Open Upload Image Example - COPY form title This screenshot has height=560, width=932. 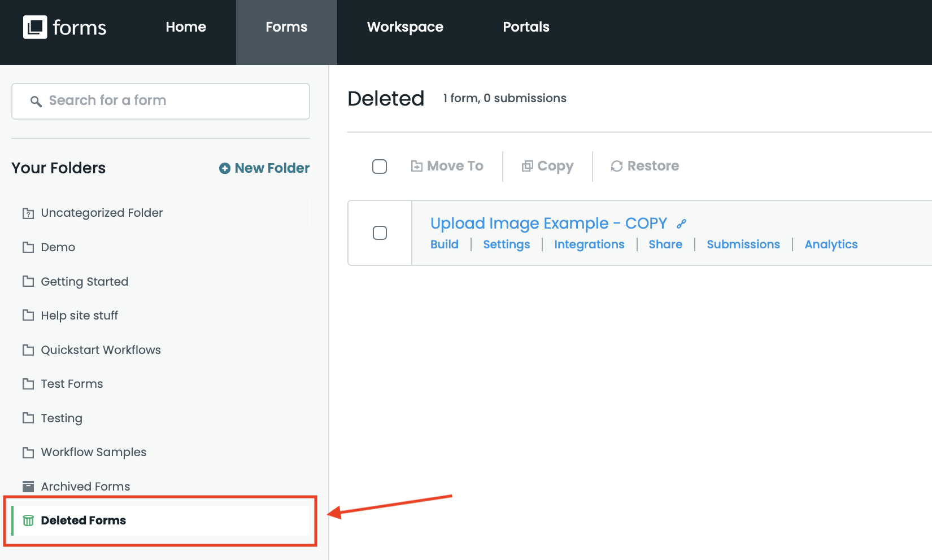(548, 224)
